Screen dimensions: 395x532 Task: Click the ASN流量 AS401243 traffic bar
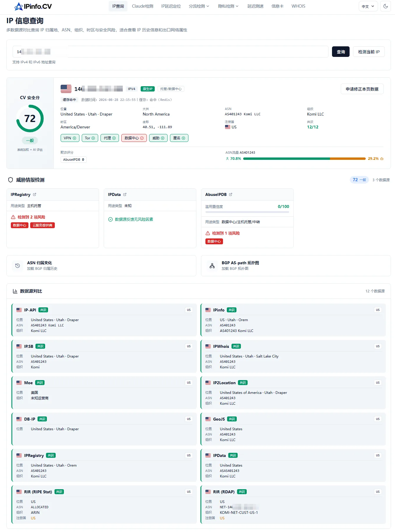(304, 159)
